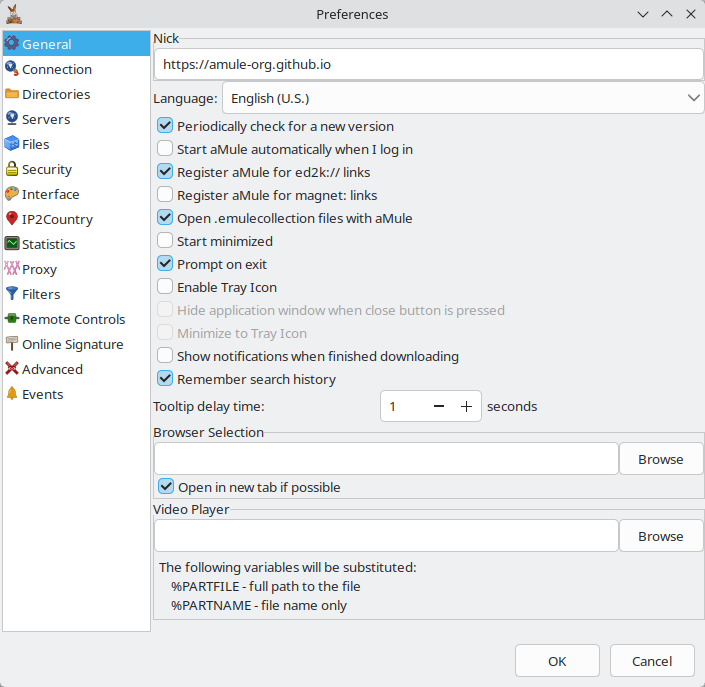Enable Register aMule for magnet: links
The width and height of the screenshot is (705, 687).
click(x=165, y=194)
